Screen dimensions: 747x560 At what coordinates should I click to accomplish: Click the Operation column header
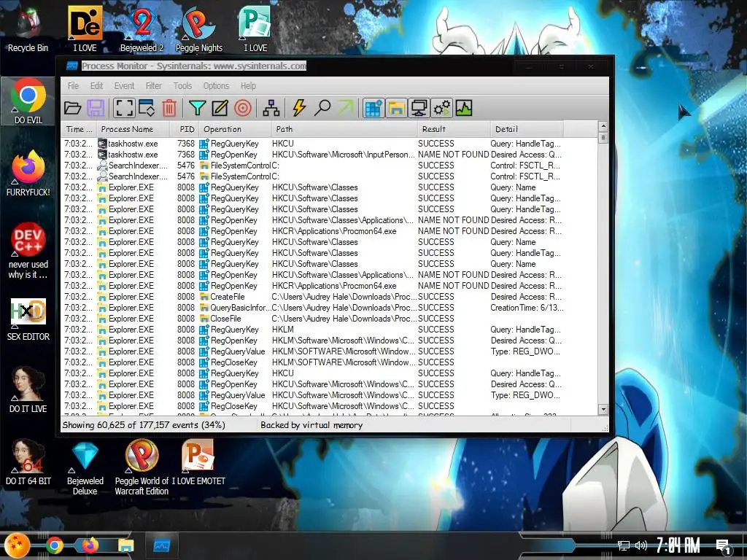click(236, 129)
